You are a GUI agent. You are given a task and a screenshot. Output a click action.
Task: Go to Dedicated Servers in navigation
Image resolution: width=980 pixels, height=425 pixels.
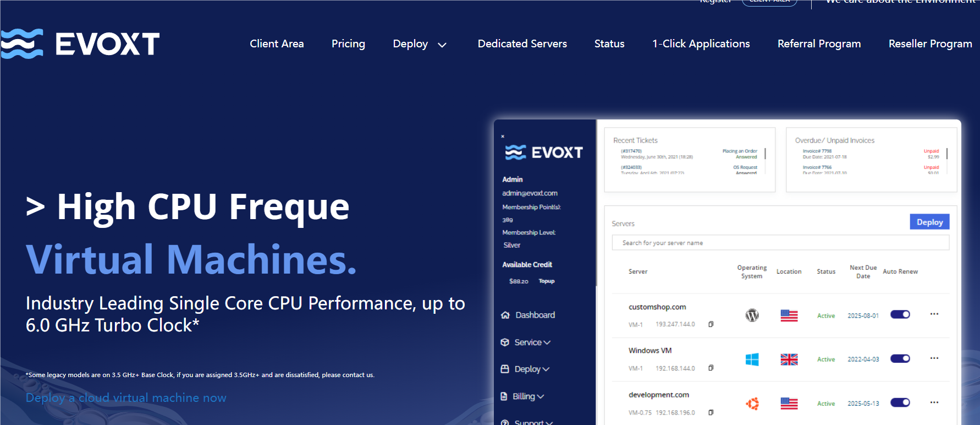(x=522, y=44)
